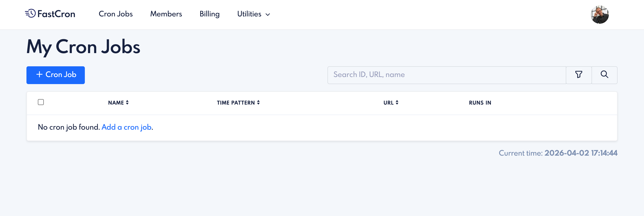
Task: Expand the Utilities dropdown menu
Action: point(254,14)
